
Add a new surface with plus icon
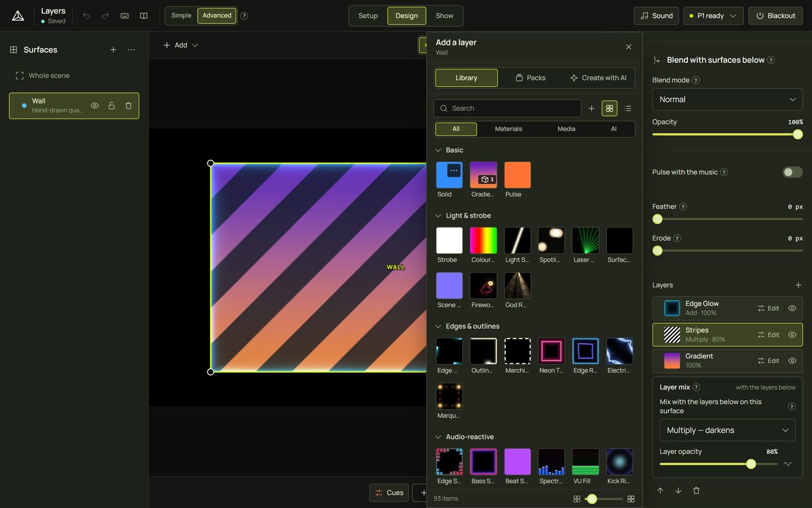pyautogui.click(x=113, y=50)
